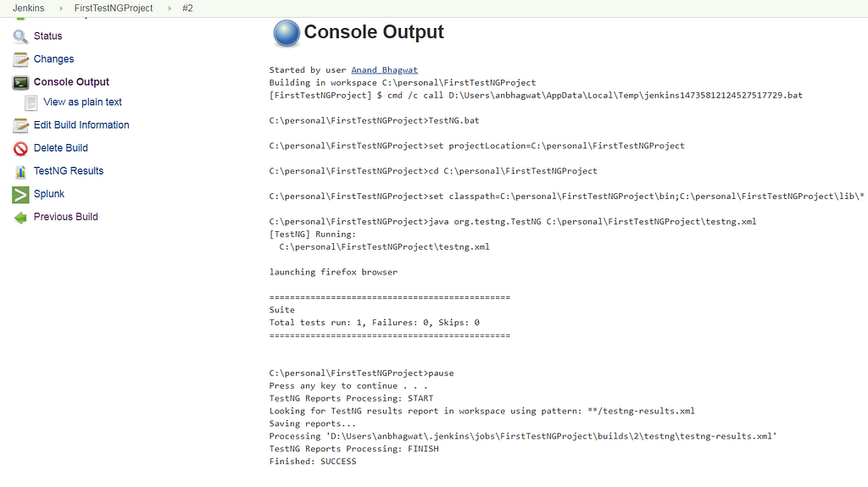This screenshot has width=868, height=487.
Task: Click the '>pause' command line
Action: click(x=361, y=373)
